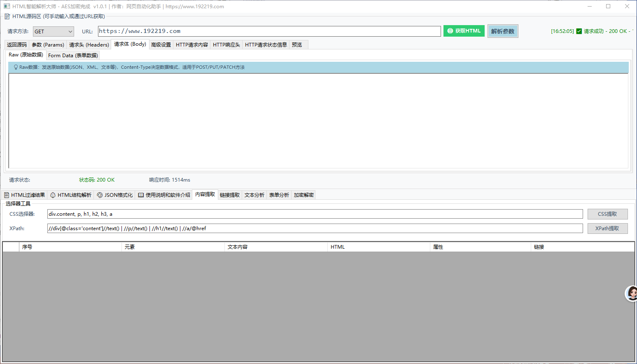Click the CSS选择器 input field
637x364 pixels.
pyautogui.click(x=315, y=214)
